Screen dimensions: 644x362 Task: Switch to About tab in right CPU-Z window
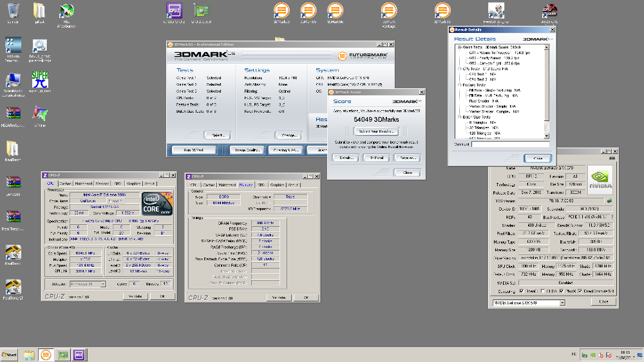(x=293, y=185)
